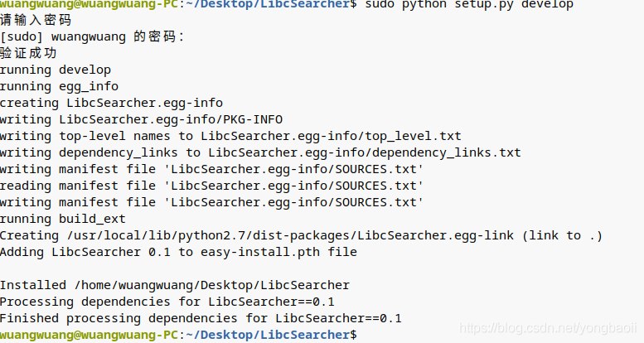Click the 'running build_ext' output line

click(x=62, y=219)
